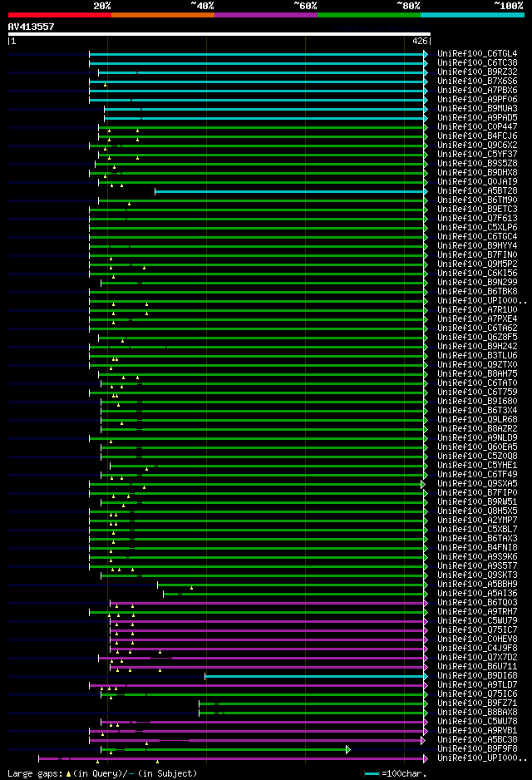Click label UniRef100_B8BAX8
The height and width of the screenshot is (780, 532).
pyautogui.click(x=477, y=713)
